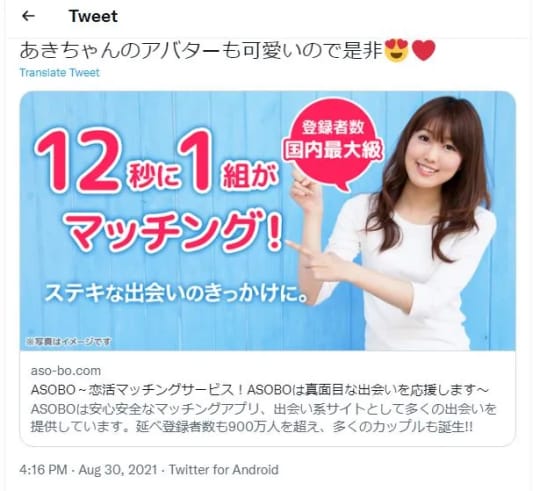Click the Aug 30, 2021 date
The image size is (540, 491).
[118, 470]
